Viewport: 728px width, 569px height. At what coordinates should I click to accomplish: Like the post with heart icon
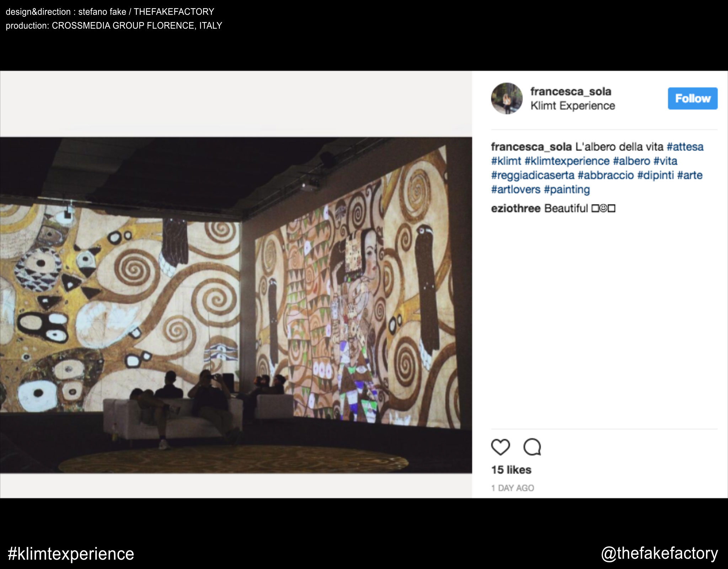pos(500,447)
